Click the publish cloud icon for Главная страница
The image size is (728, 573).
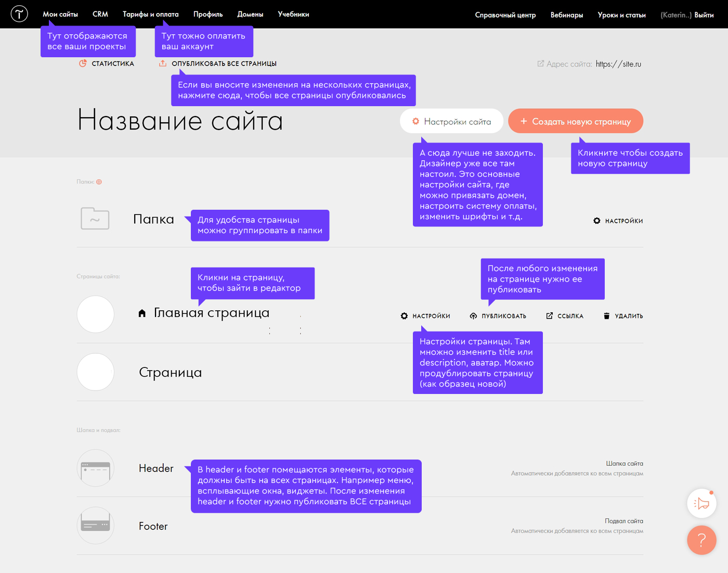(x=473, y=316)
